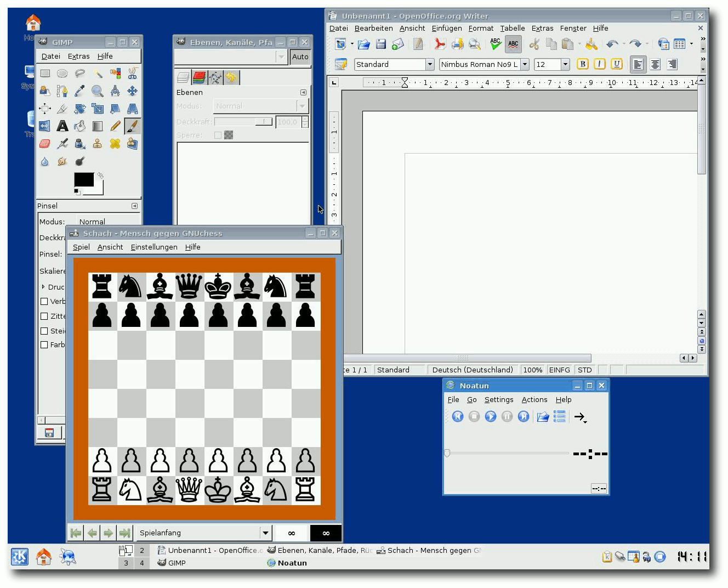Go to last move in chess

click(125, 533)
